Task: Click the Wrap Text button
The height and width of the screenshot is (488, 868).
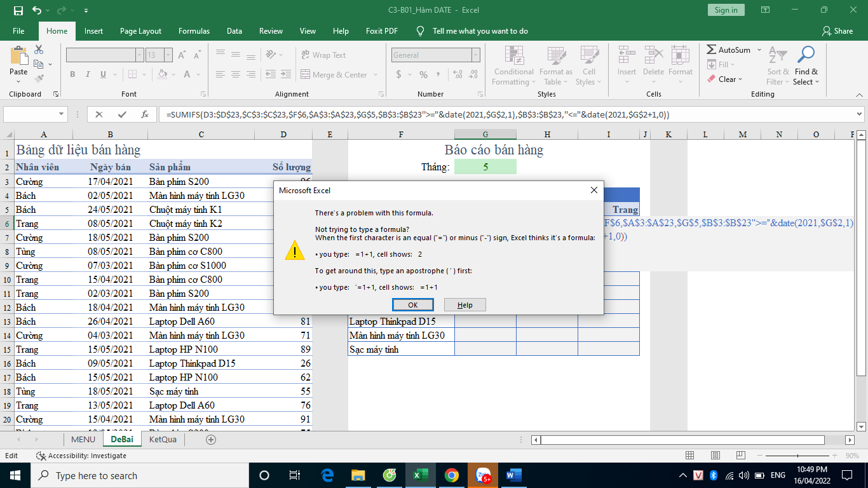Action: 323,55
